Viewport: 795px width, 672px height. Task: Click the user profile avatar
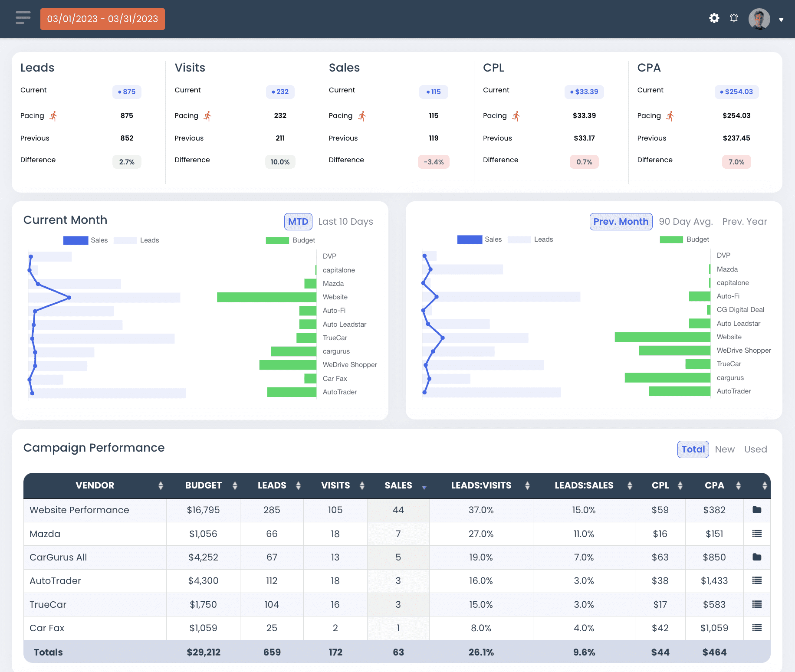coord(759,19)
